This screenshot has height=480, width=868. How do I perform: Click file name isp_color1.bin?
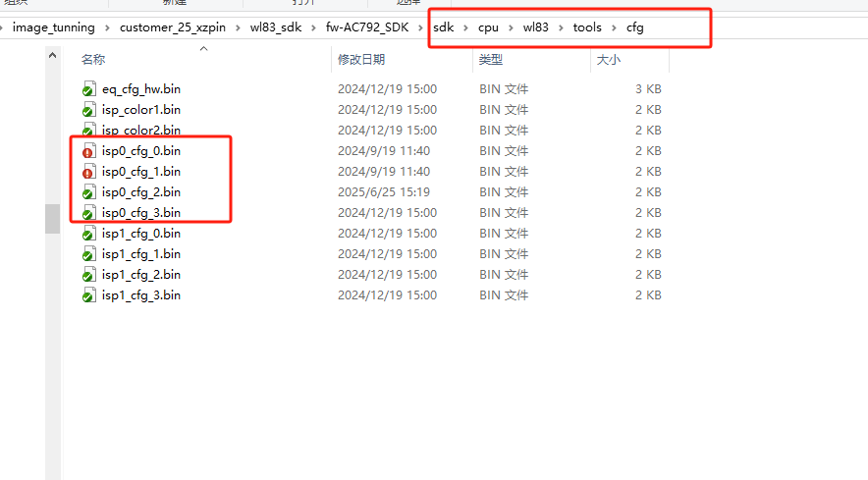[141, 110]
